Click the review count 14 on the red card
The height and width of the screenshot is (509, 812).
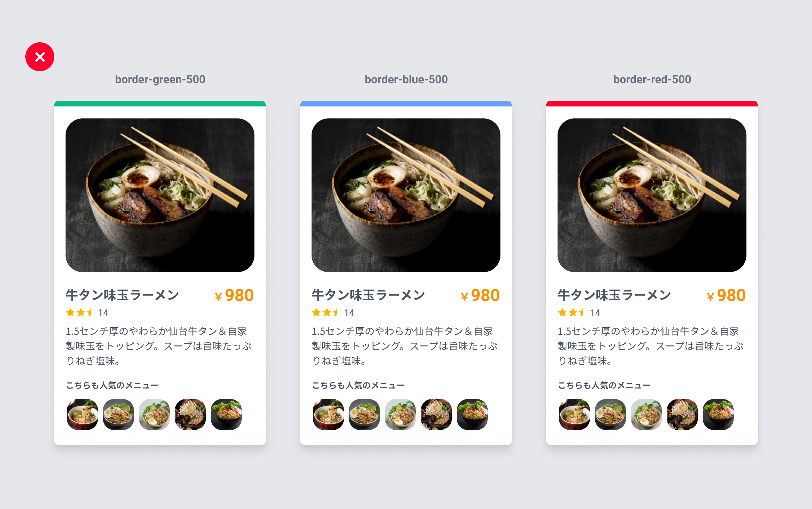596,312
